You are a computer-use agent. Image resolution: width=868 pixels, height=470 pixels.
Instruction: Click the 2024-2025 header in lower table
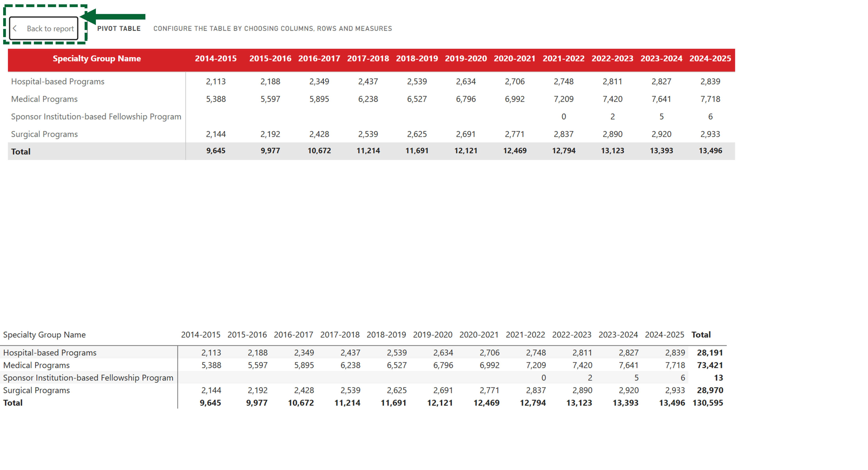tap(664, 335)
